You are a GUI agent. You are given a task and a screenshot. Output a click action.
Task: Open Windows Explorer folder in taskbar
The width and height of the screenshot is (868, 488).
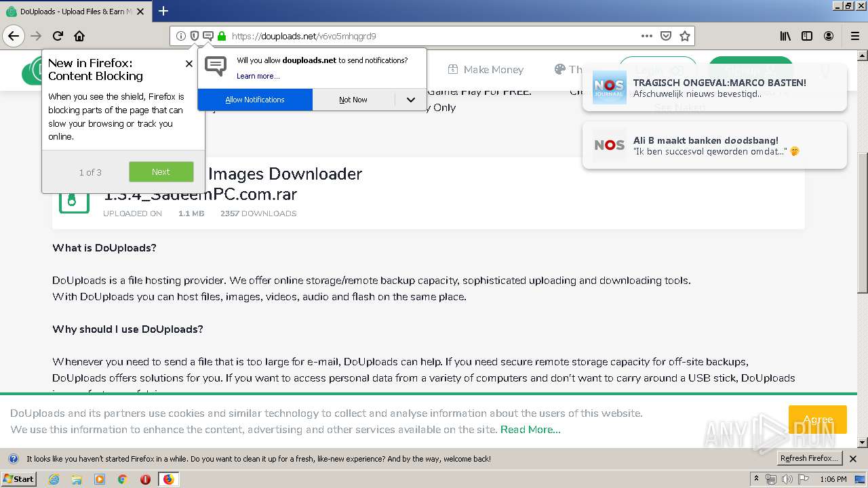[77, 479]
